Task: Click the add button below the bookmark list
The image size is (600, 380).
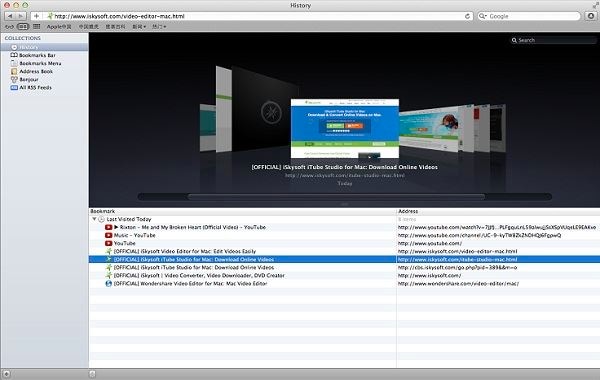Action: (92, 374)
